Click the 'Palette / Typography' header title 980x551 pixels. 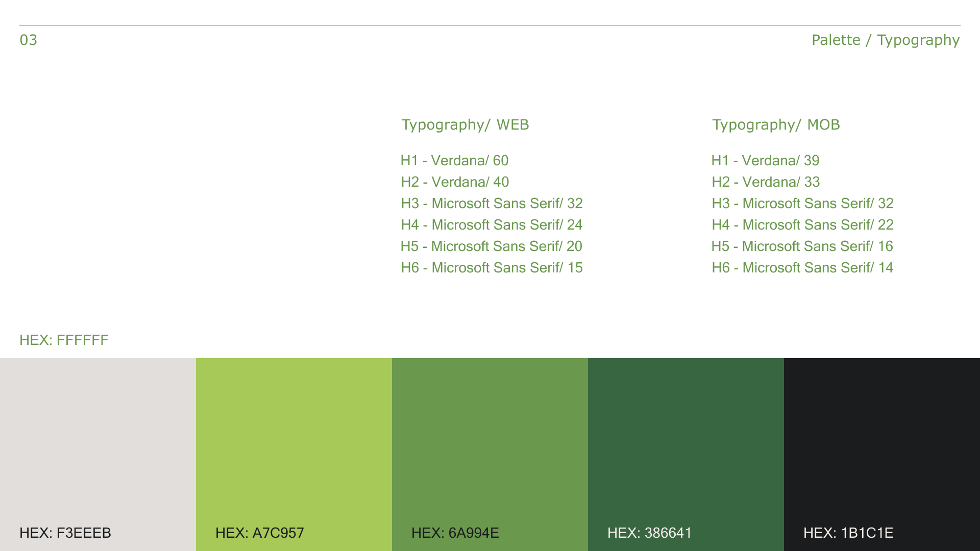pyautogui.click(x=886, y=40)
